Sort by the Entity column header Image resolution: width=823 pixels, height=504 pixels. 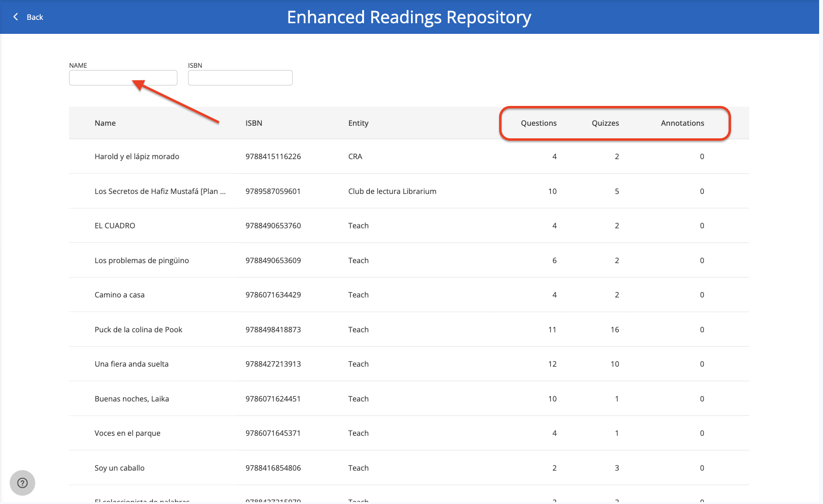358,123
